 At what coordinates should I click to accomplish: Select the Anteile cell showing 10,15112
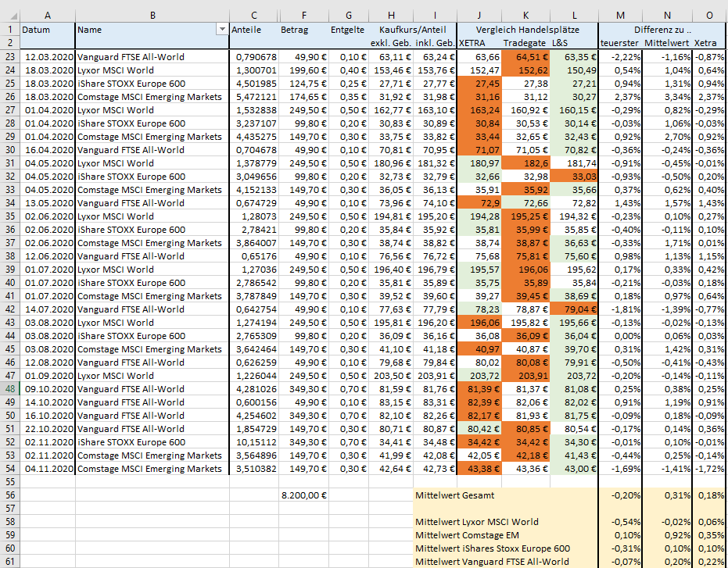coord(254,442)
